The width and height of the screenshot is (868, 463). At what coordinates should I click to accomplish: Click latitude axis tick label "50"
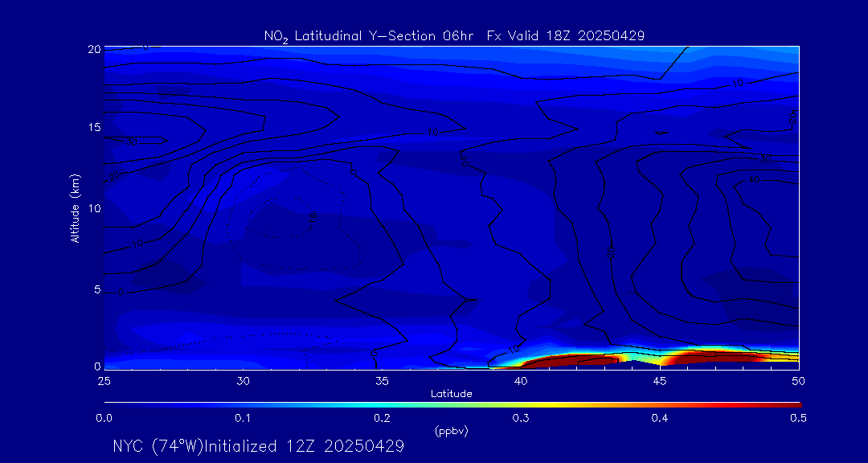pos(799,380)
